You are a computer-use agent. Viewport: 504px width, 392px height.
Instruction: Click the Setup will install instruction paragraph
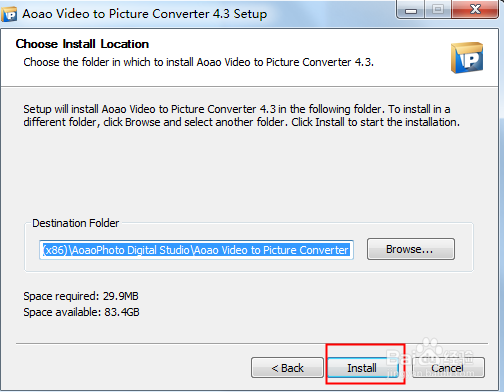[241, 116]
